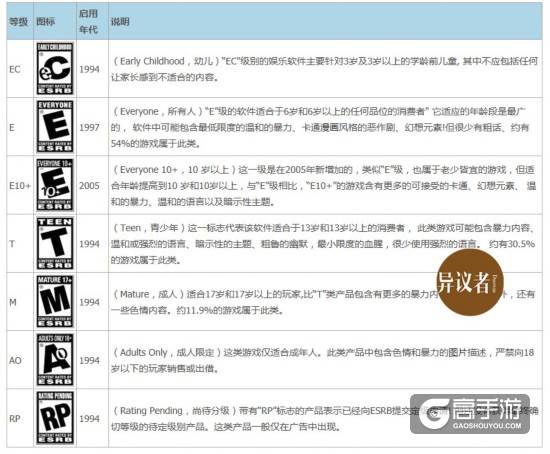The width and height of the screenshot is (550, 454).
Task: Click the 2005 year cell
Action: (x=89, y=186)
